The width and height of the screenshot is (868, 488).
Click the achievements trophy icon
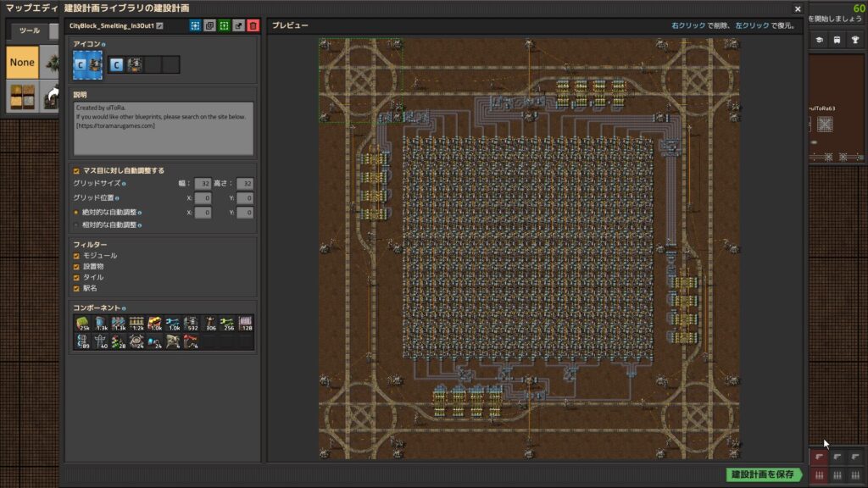pyautogui.click(x=855, y=40)
